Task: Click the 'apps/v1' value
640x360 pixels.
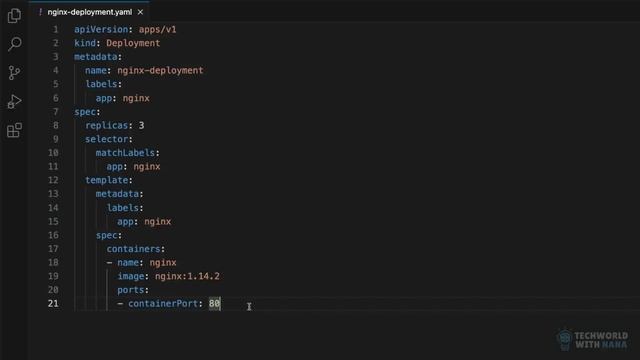Action: [158, 29]
